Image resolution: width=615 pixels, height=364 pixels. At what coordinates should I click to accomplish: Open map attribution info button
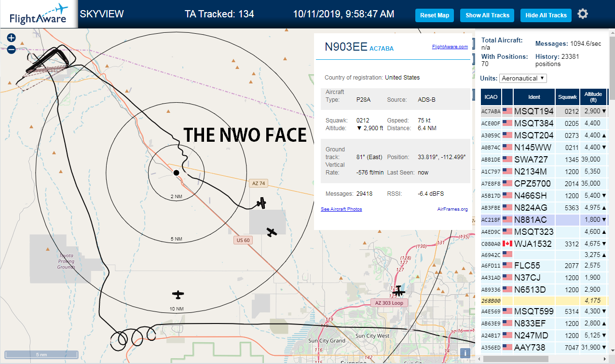pos(465,353)
